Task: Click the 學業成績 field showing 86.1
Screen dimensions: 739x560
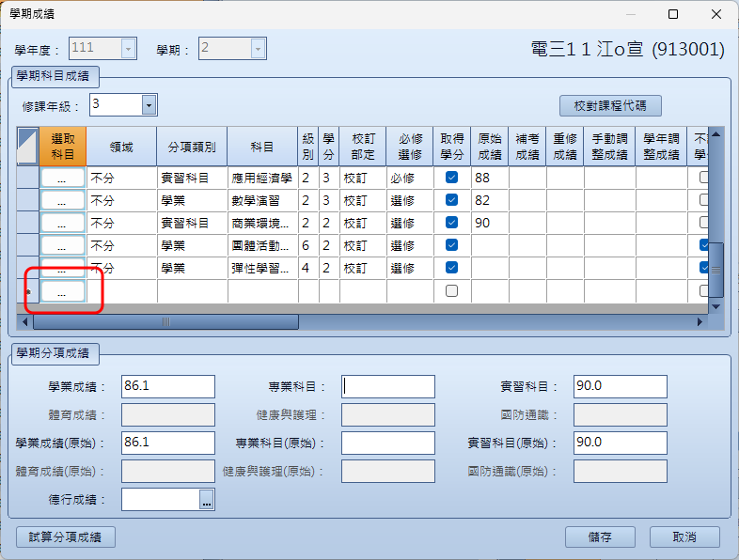Action: 168,387
